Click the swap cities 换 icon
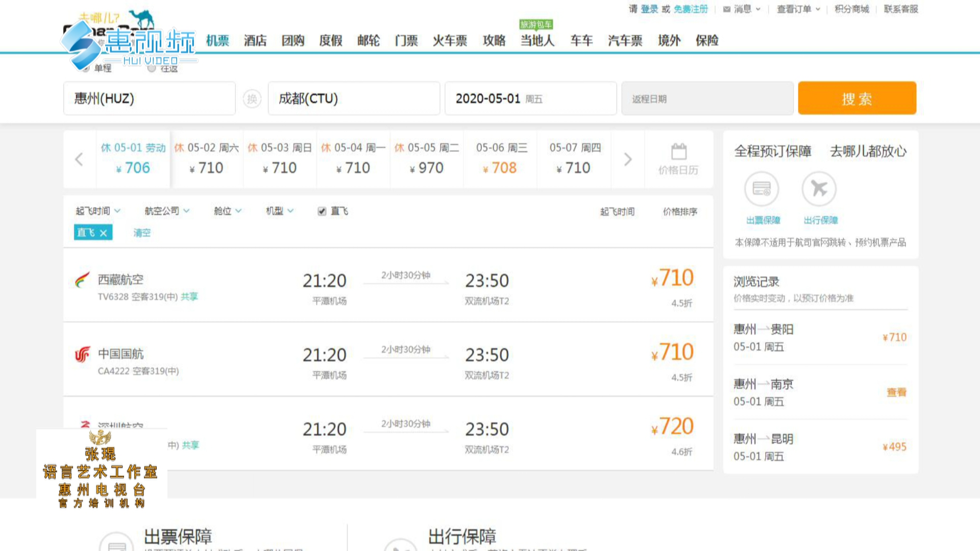980x551 pixels. (252, 98)
